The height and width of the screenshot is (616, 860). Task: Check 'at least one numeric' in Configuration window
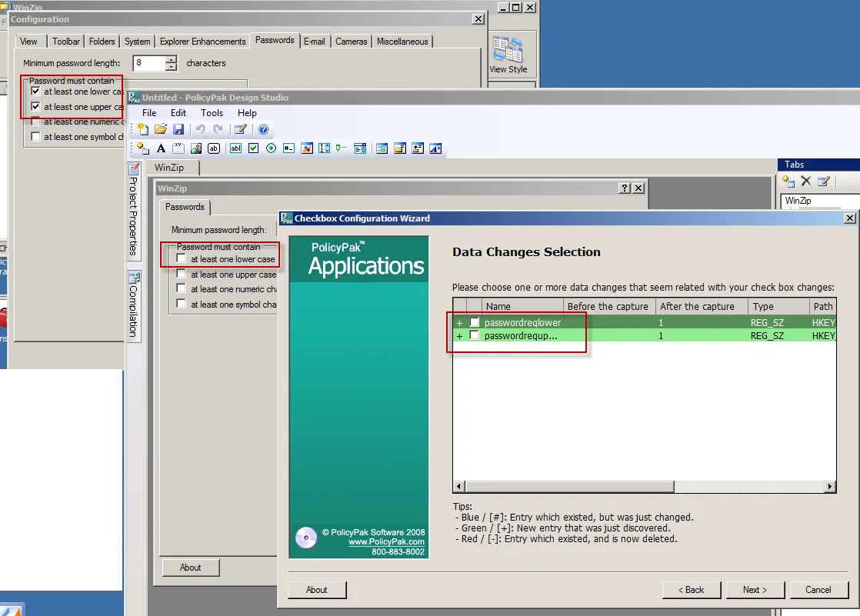click(35, 122)
